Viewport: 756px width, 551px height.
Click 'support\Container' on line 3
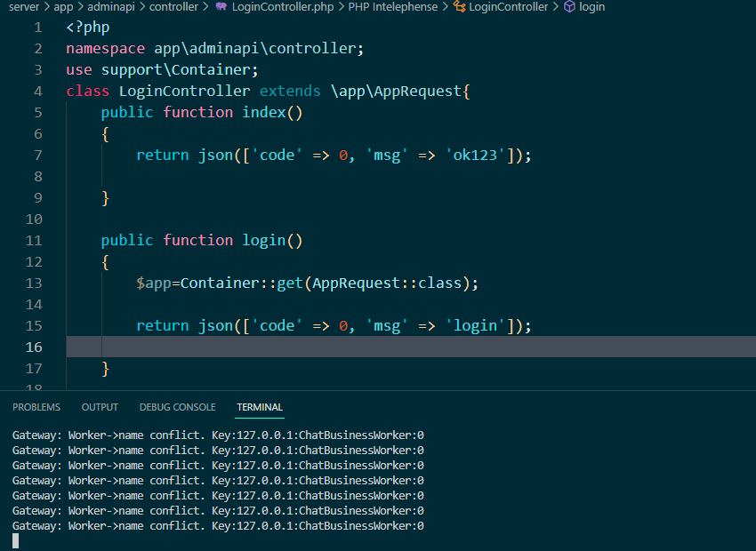tap(175, 70)
